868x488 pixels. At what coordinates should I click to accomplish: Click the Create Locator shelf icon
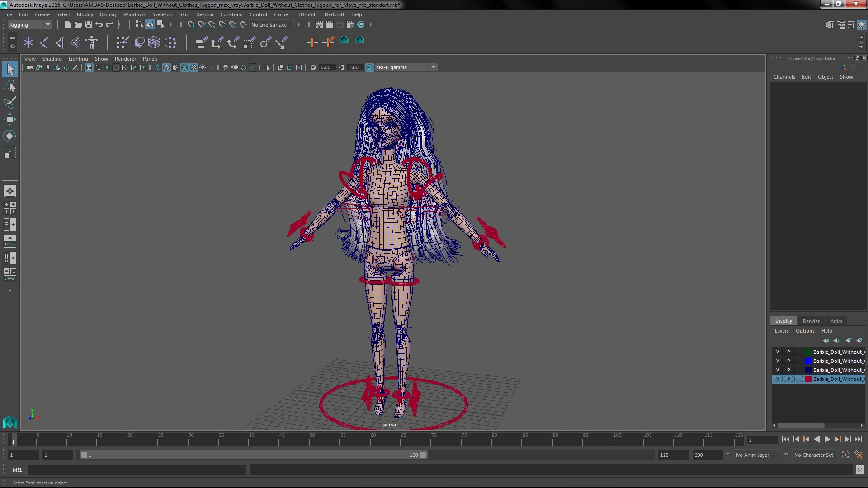pos(28,42)
